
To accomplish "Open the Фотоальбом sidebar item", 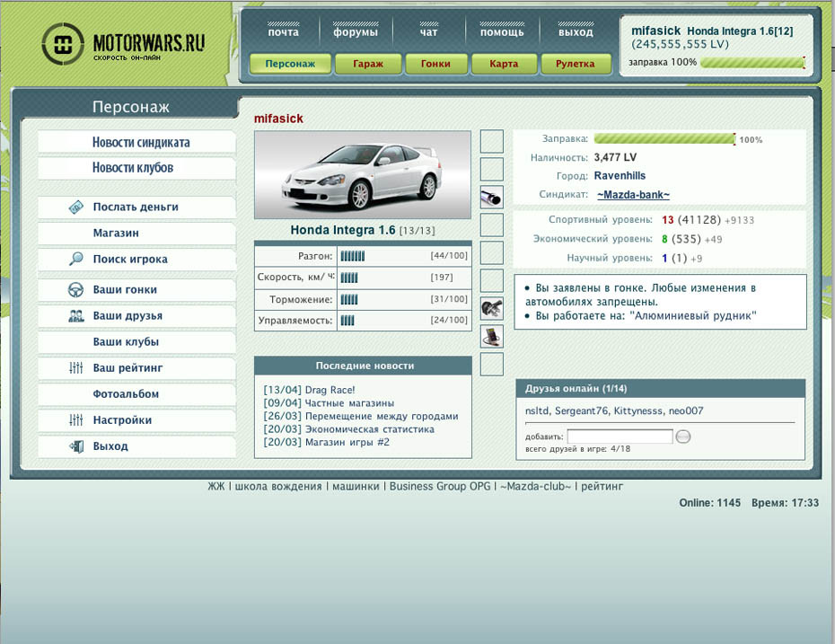I will (x=136, y=394).
